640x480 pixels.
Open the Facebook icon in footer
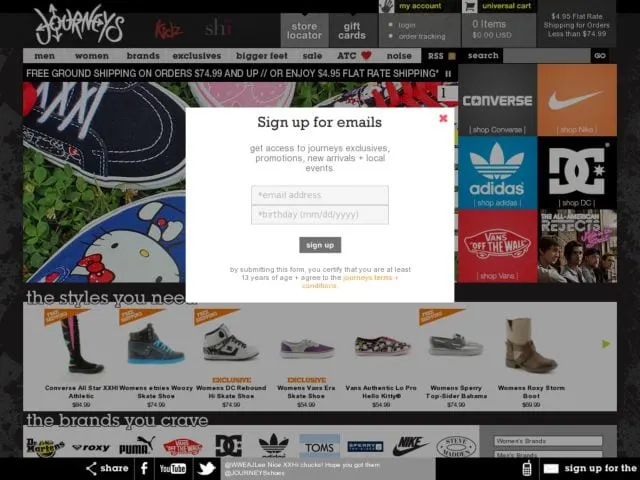[144, 469]
